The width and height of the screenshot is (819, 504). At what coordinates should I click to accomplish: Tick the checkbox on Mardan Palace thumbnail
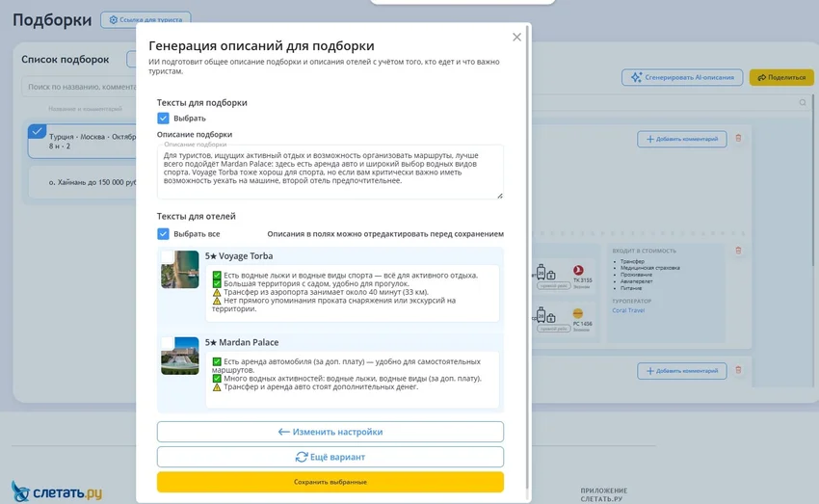coord(167,343)
